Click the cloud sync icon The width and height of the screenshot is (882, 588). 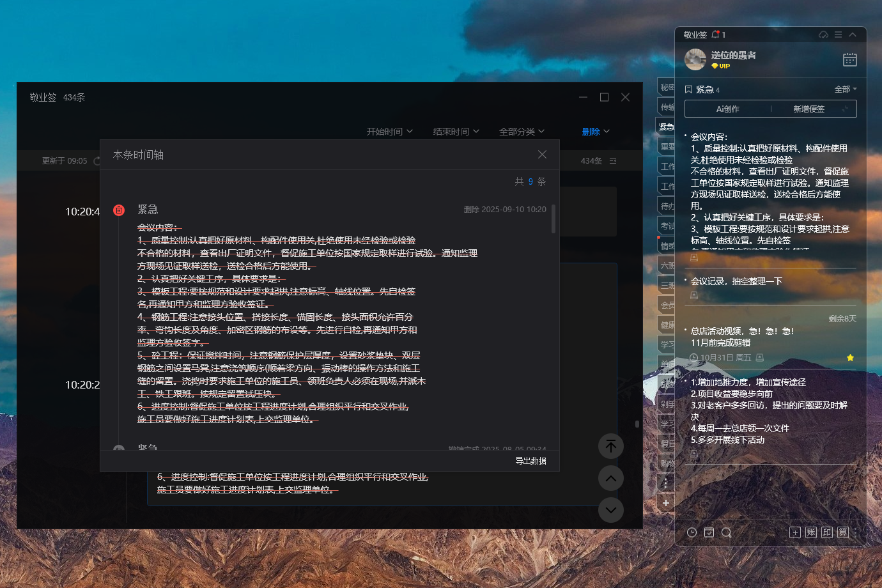point(823,35)
